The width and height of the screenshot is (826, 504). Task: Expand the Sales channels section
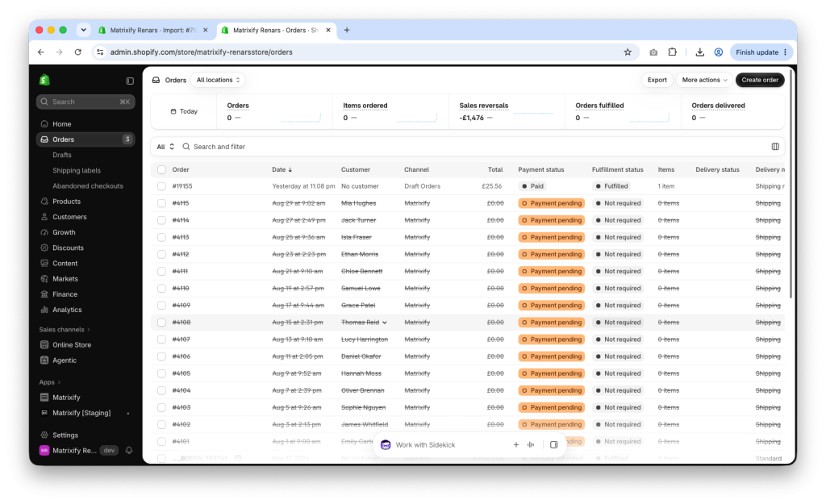point(65,330)
